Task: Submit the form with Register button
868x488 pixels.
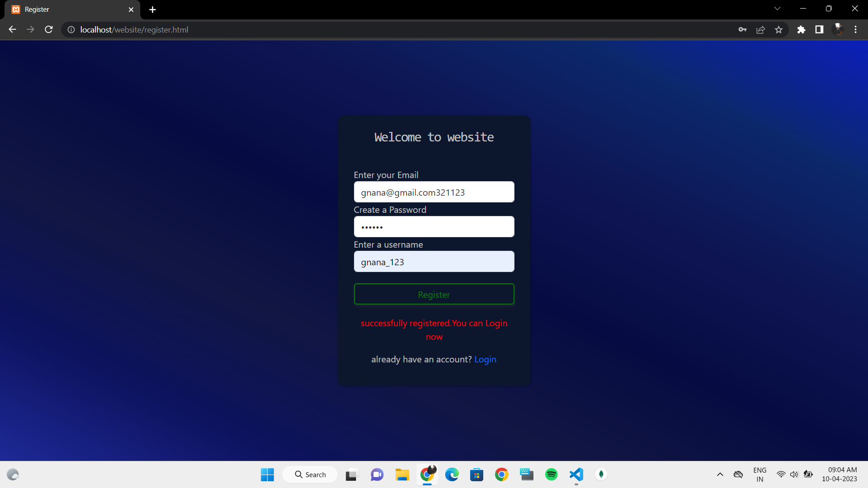Action: [x=434, y=294]
